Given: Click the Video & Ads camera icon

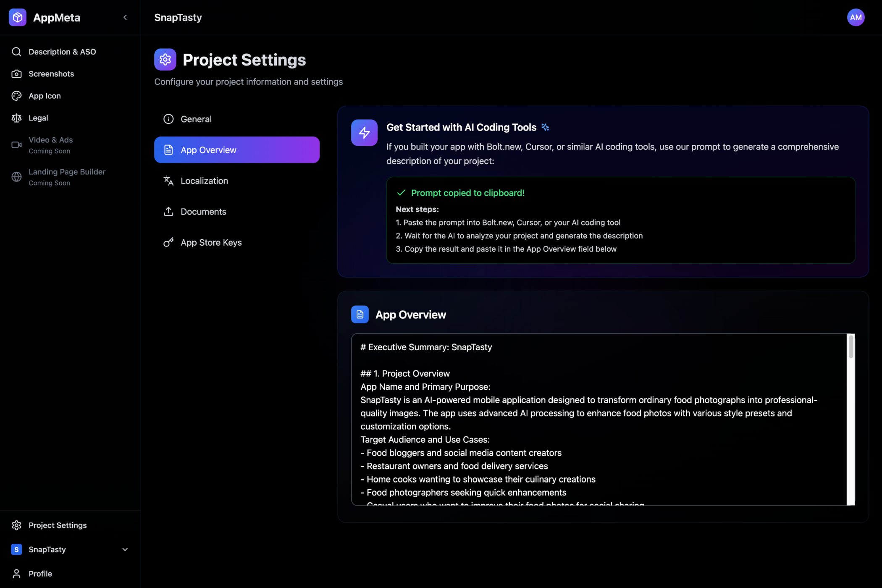Looking at the screenshot, I should click(x=16, y=145).
